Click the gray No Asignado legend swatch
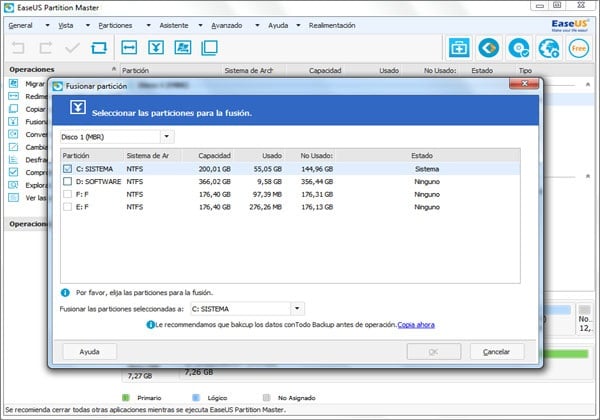600x420 pixels. [266, 397]
